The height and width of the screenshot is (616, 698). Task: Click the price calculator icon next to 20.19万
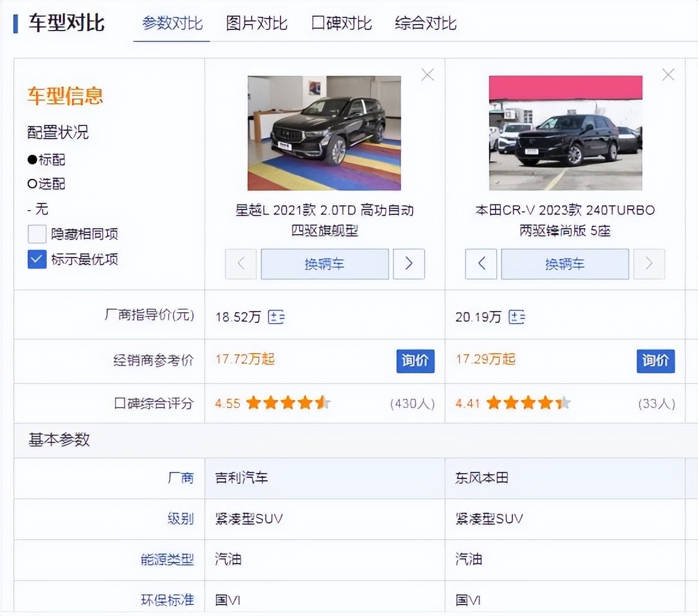[x=517, y=316]
